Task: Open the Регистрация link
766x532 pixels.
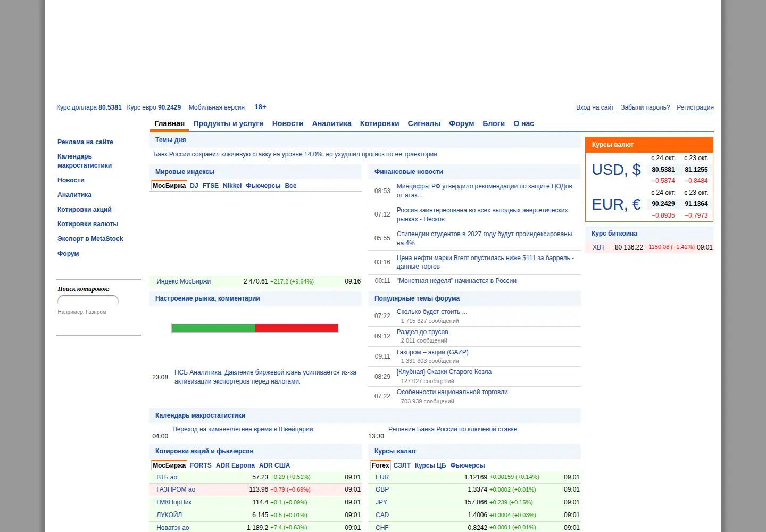Action: 695,107
